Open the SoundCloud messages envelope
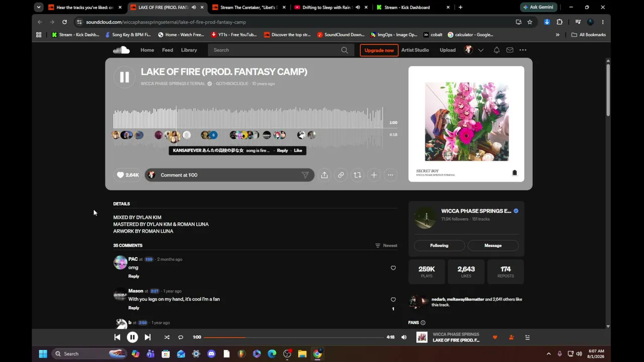Screen dimensions: 644x362 (510, 50)
